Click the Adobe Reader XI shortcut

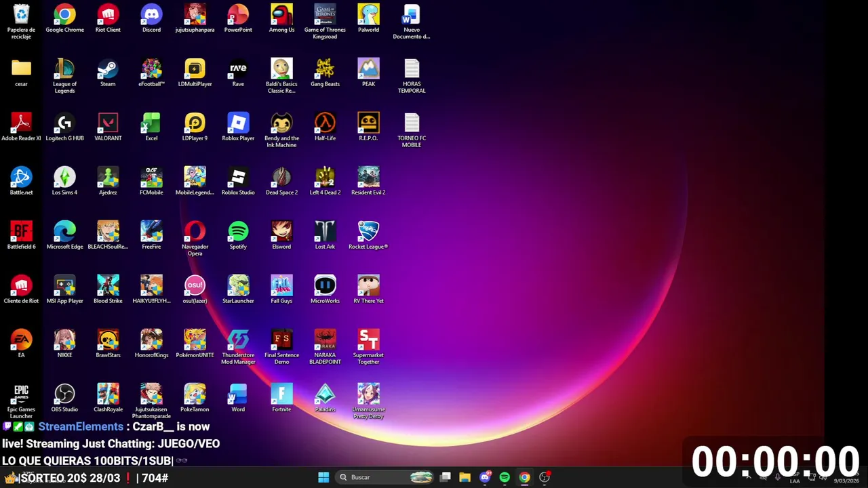coord(21,127)
